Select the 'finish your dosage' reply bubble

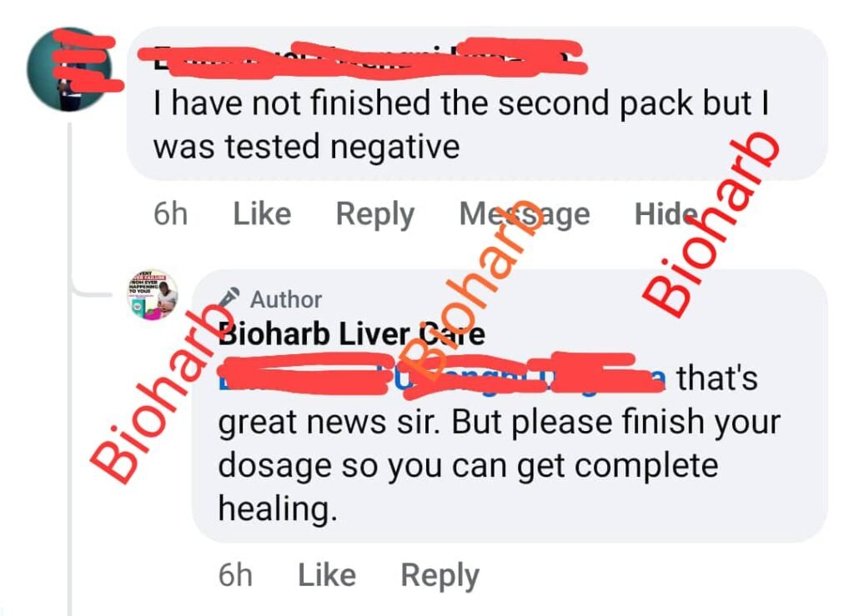tap(510, 406)
